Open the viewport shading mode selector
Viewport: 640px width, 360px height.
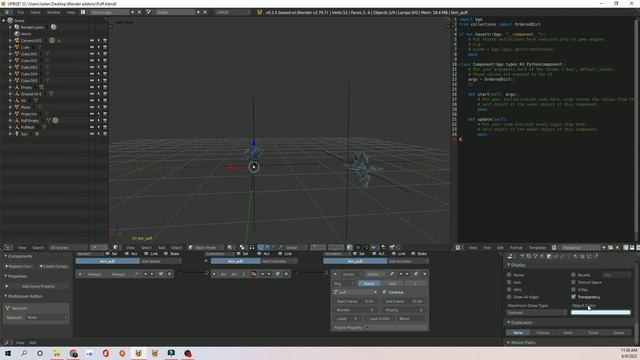[x=231, y=247]
